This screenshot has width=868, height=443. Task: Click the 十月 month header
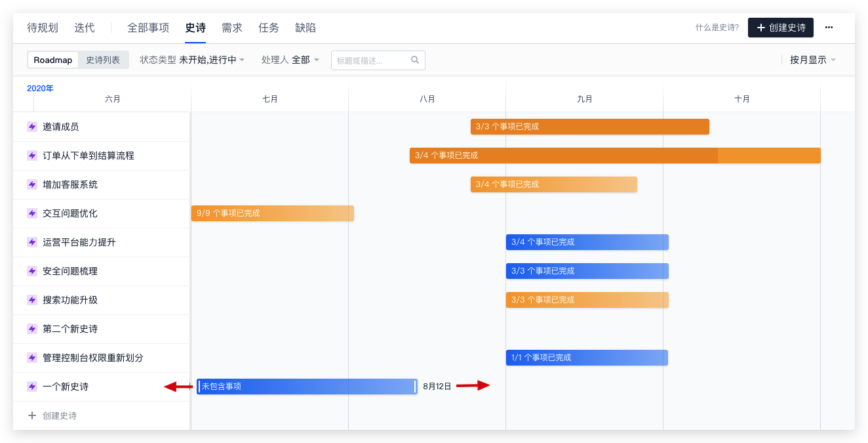[742, 99]
